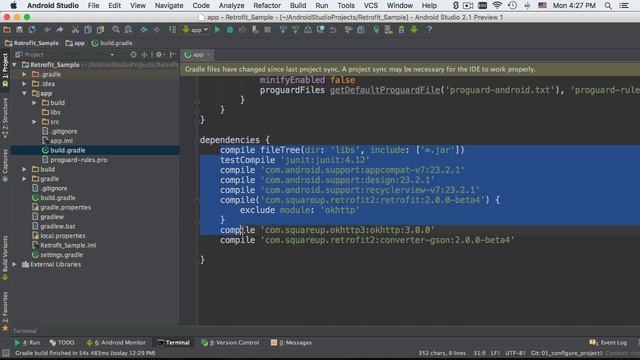640x360 pixels.
Task: Click Retrofit_Sample breadcrumb
Action: (x=32, y=43)
